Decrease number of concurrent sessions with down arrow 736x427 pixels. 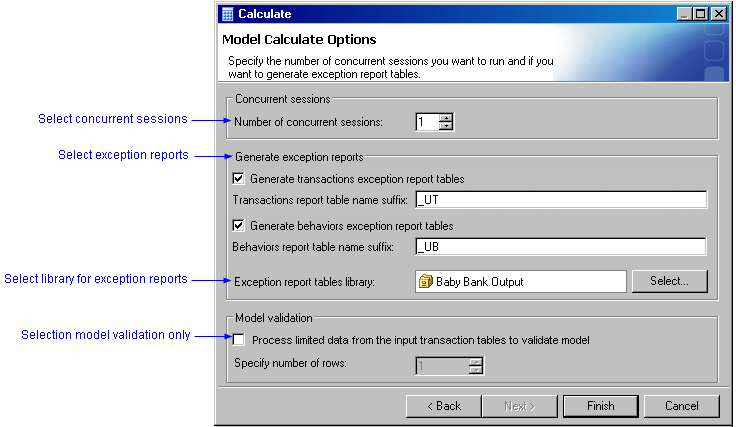point(446,127)
